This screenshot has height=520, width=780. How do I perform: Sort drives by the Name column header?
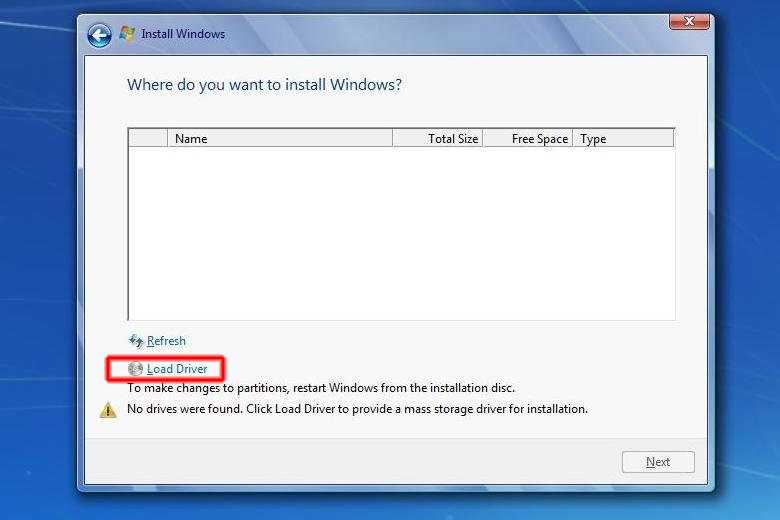[280, 138]
